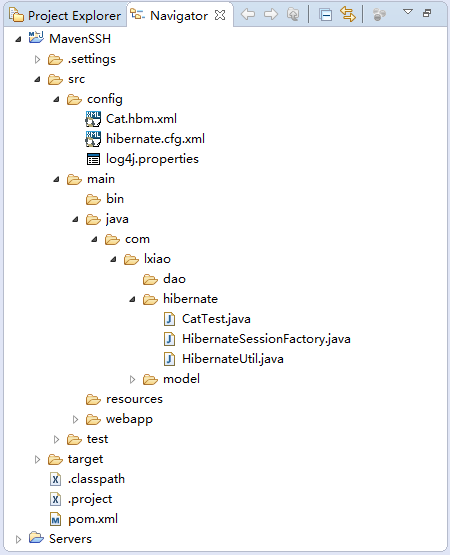Expand the .settings folder

(37, 59)
